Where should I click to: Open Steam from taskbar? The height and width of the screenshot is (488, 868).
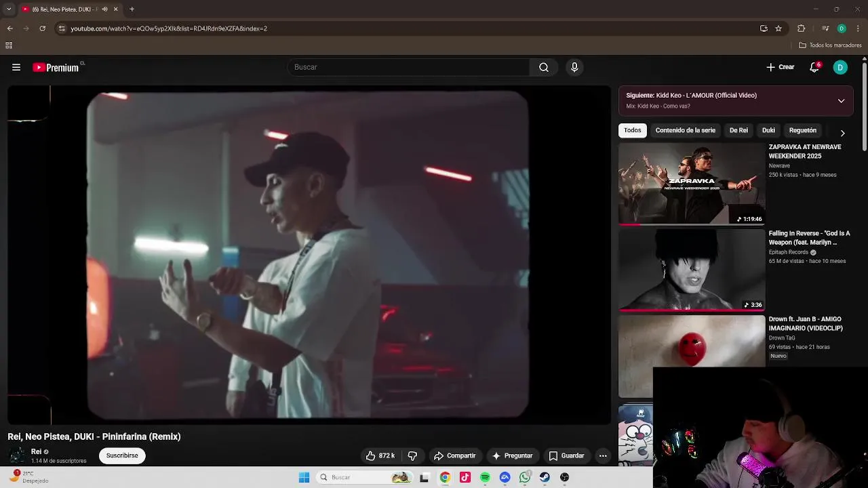pos(545,477)
